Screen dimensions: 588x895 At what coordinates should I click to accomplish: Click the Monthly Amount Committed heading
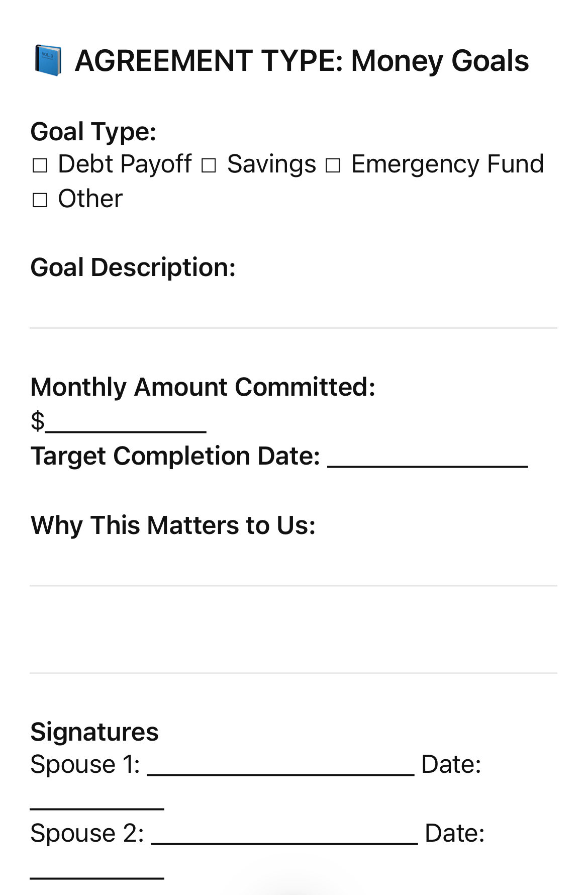[203, 387]
